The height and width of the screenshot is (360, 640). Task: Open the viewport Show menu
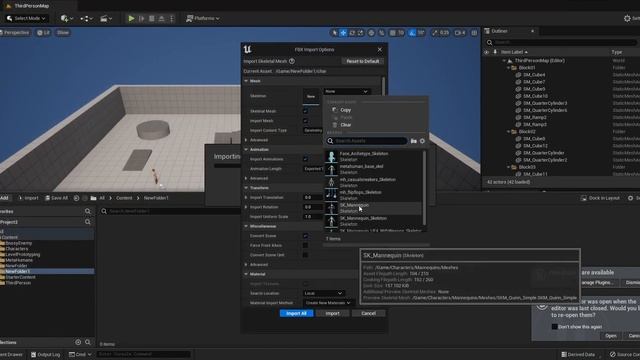coord(63,33)
